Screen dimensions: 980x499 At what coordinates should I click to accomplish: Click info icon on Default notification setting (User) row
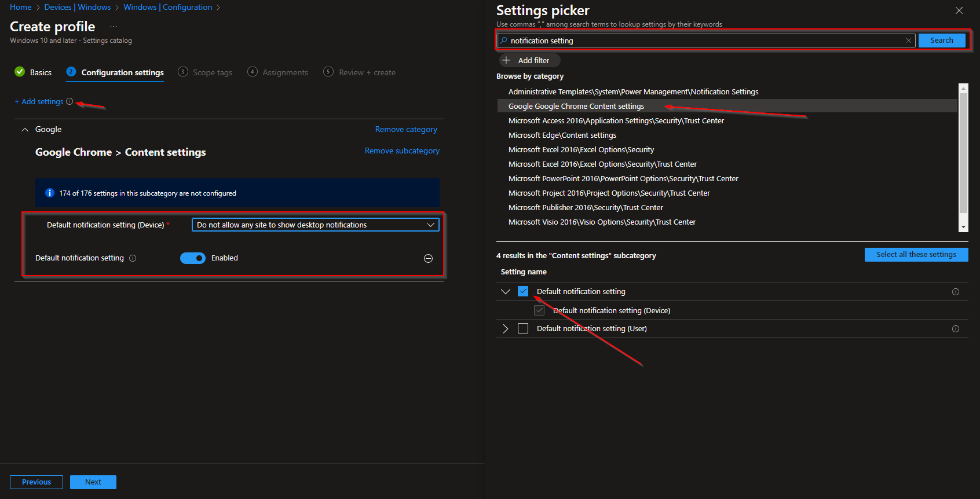click(956, 329)
